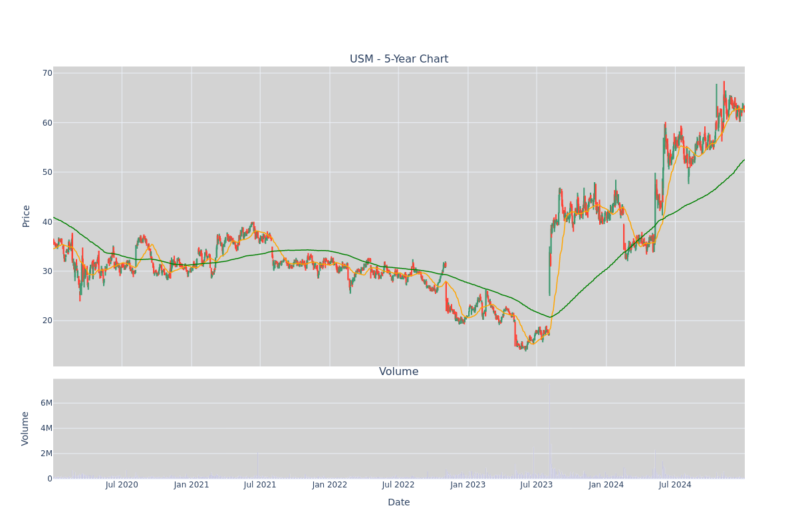The width and height of the screenshot is (798, 532).
Task: Click the 'Jul 2023' date tick label
Action: point(537,485)
